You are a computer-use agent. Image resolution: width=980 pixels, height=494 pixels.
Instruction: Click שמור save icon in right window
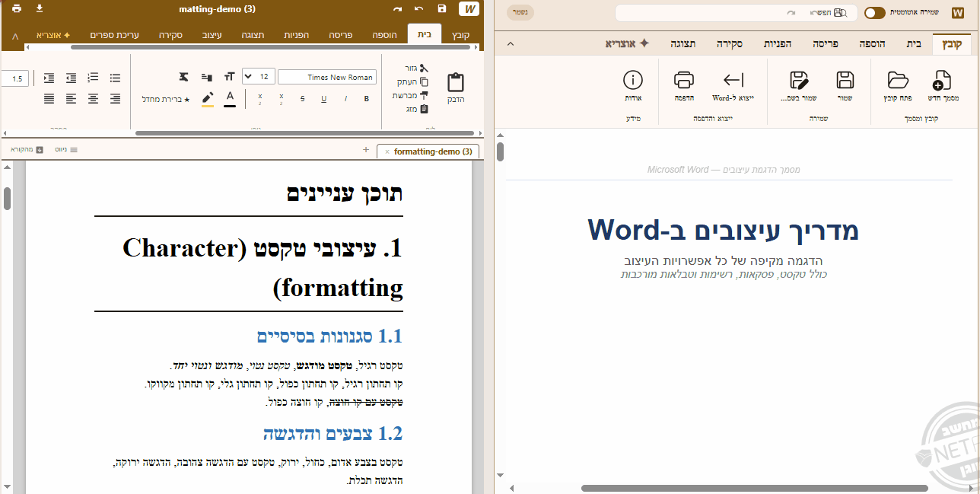click(x=845, y=87)
